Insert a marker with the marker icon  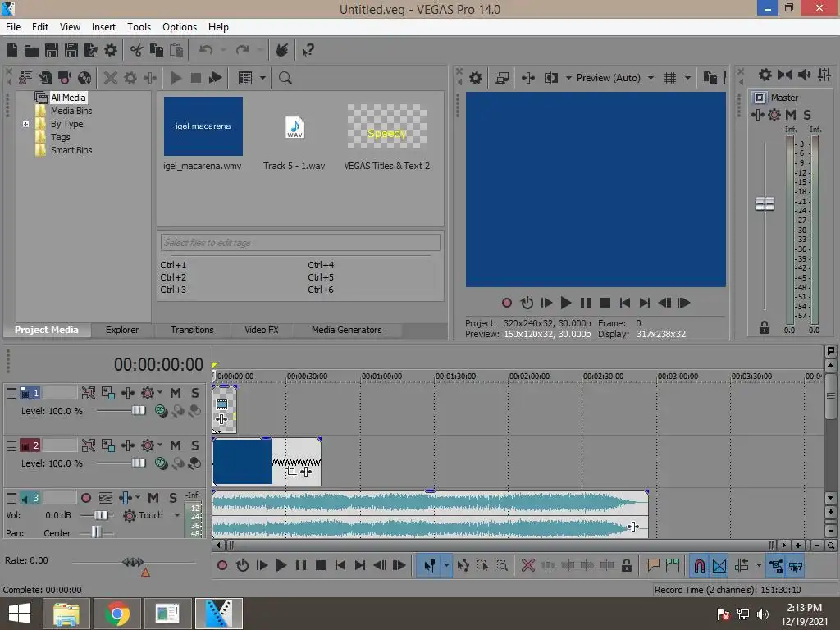click(653, 566)
